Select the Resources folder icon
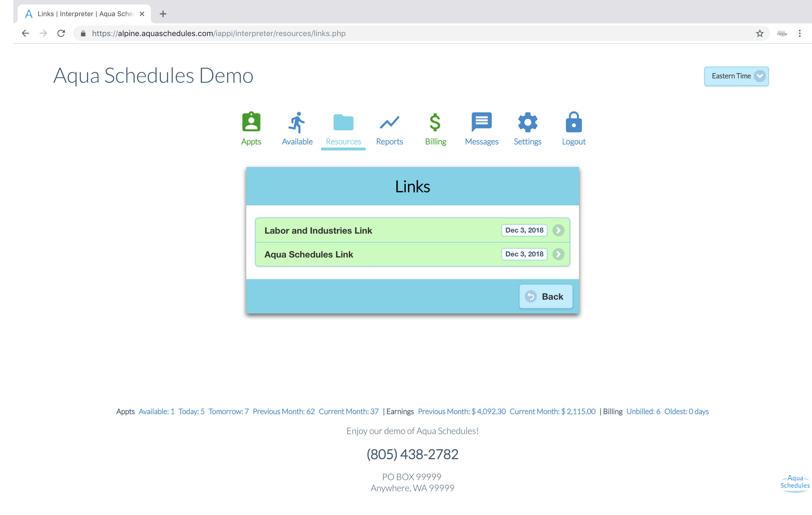 [343, 122]
